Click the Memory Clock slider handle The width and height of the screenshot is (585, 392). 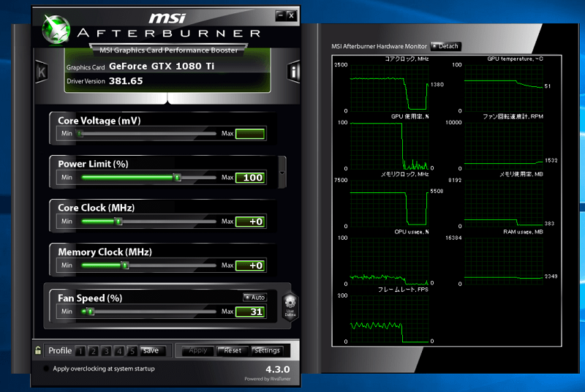click(124, 265)
